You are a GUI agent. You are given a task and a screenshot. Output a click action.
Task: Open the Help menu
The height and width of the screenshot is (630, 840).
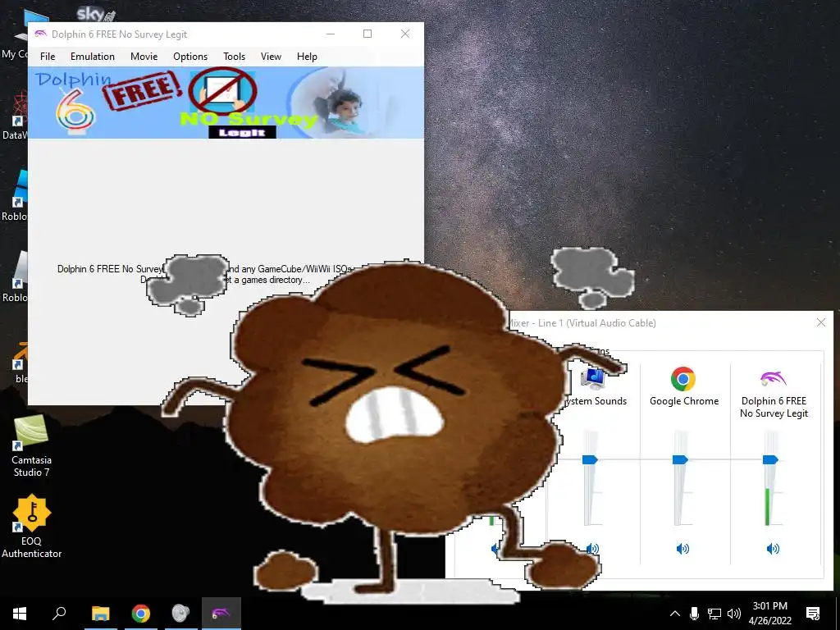point(307,57)
